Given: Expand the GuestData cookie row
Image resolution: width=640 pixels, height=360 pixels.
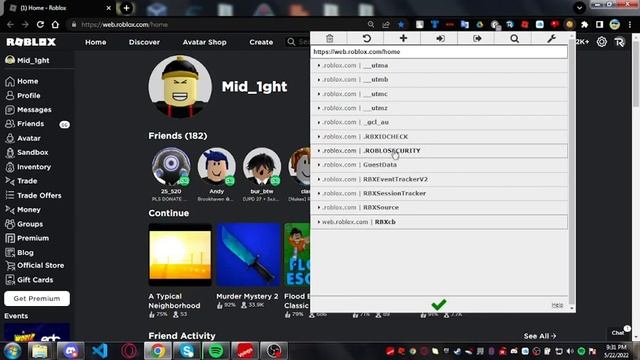Looking at the screenshot, I should coord(439,165).
